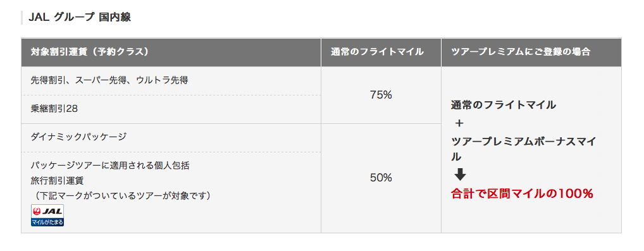Click the plus sign between mile types
Image resolution: width=644 pixels, height=251 pixels.
459,123
